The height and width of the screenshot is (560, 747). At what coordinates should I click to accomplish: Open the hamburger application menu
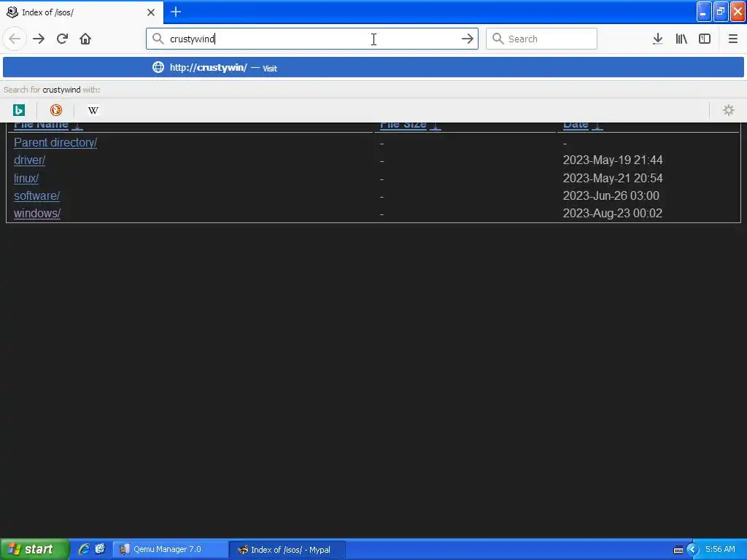point(733,39)
